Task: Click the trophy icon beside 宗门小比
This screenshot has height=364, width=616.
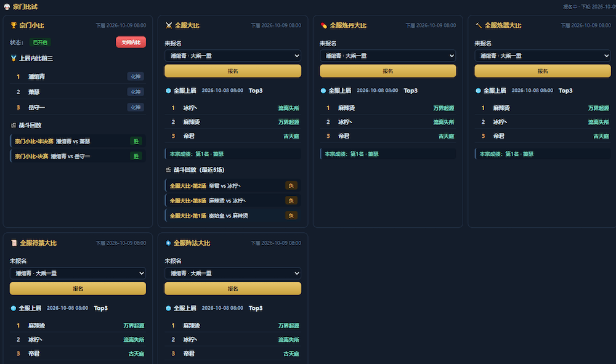Action: point(14,25)
